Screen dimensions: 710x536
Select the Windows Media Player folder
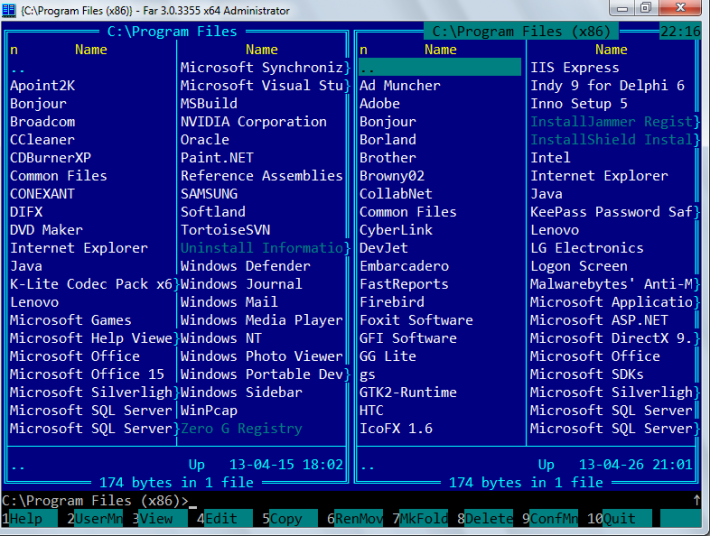[x=262, y=320]
